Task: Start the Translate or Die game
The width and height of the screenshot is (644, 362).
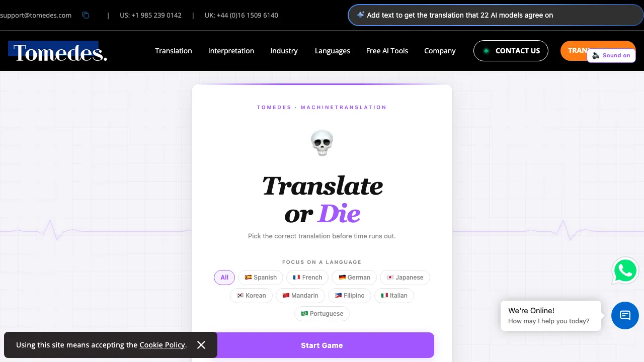Action: 322,345
